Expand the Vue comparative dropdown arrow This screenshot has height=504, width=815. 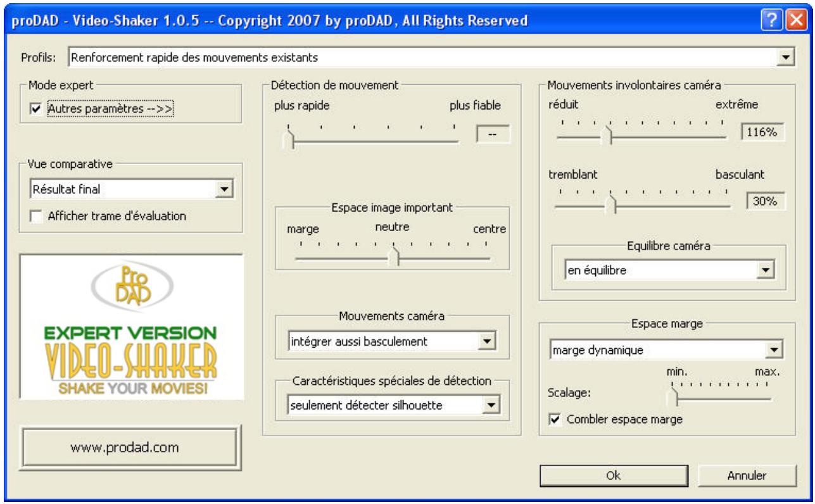click(223, 188)
